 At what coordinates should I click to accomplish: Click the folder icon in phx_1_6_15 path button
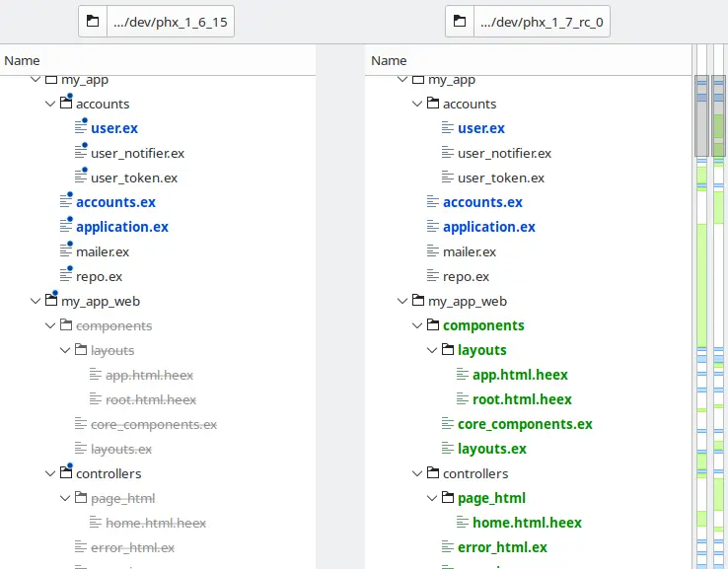[92, 21]
